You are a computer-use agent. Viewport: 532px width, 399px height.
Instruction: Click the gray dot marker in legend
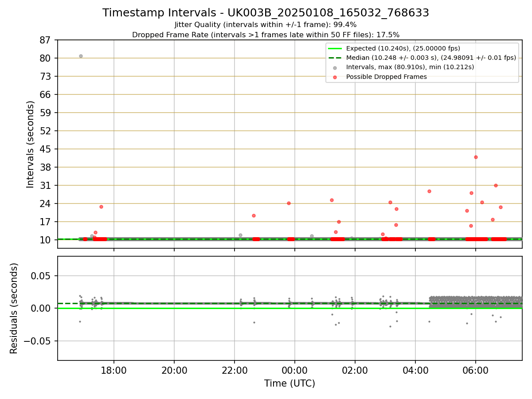335,68
